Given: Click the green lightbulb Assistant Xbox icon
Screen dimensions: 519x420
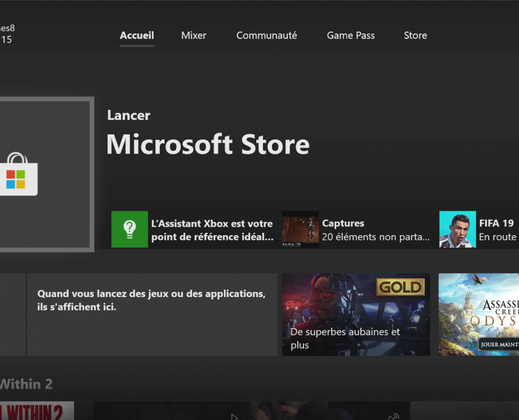Looking at the screenshot, I should coord(130,229).
